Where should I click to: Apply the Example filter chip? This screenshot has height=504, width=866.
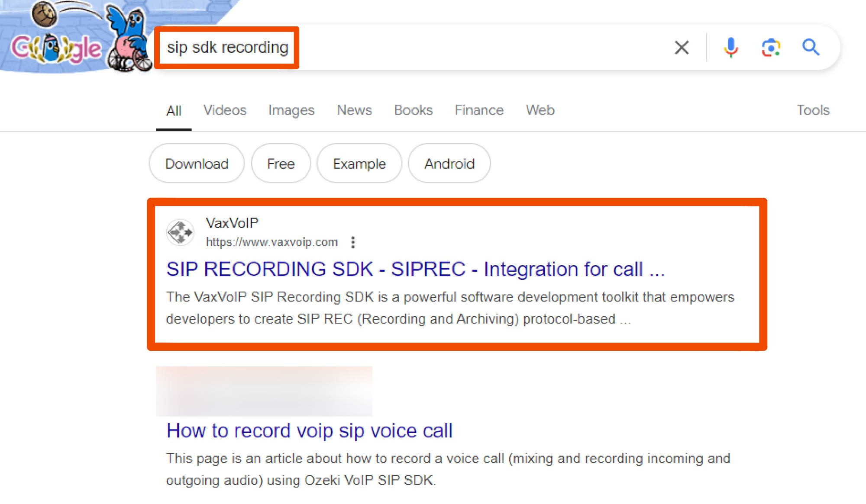point(359,164)
